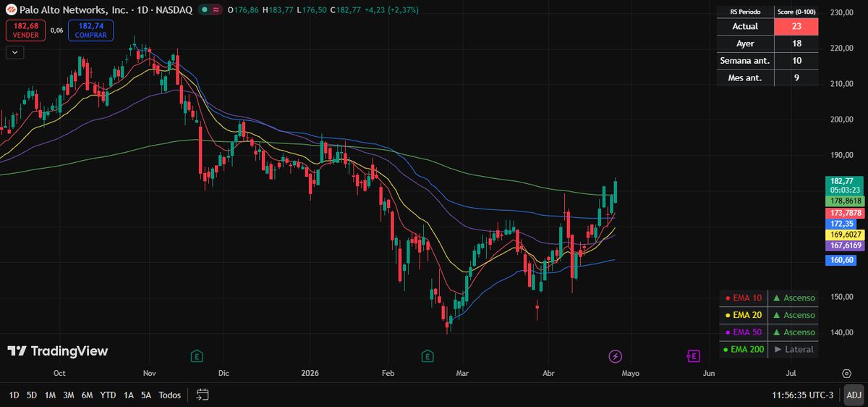Open chart settings gear on time axis

[x=846, y=374]
